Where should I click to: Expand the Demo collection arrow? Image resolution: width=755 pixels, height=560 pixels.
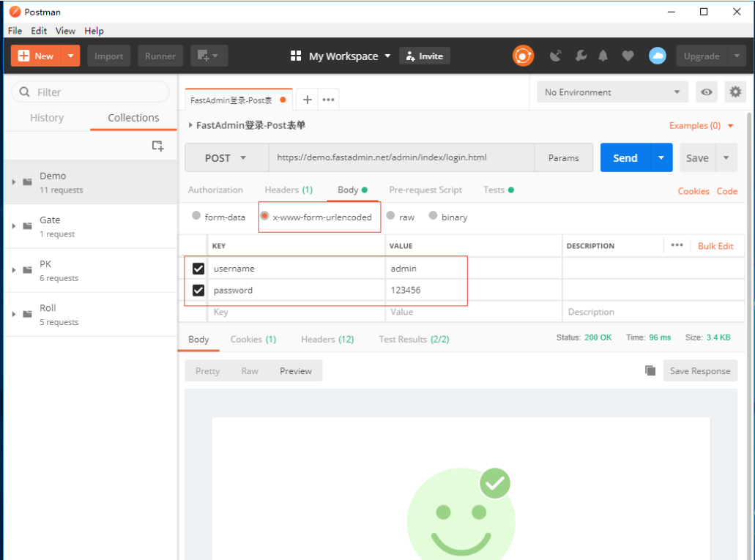point(14,182)
